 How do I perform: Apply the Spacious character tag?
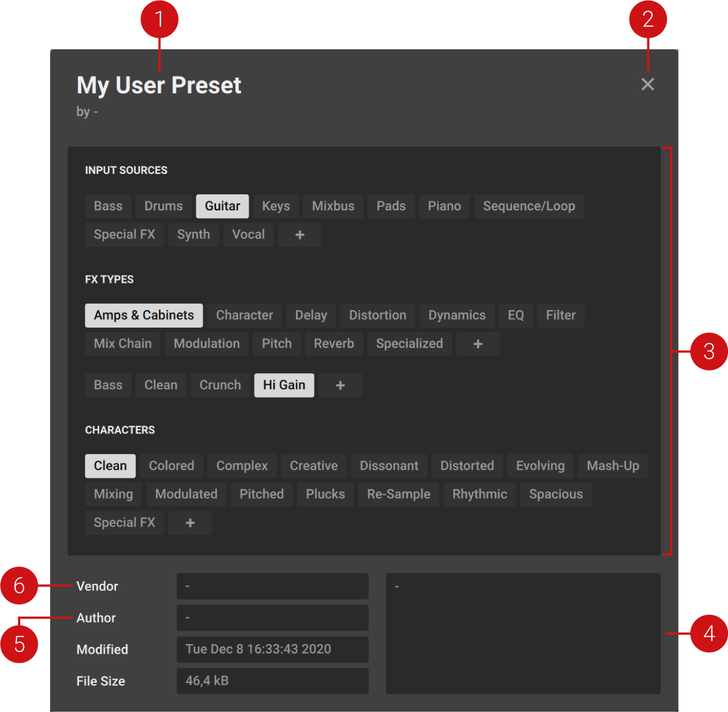(x=555, y=494)
